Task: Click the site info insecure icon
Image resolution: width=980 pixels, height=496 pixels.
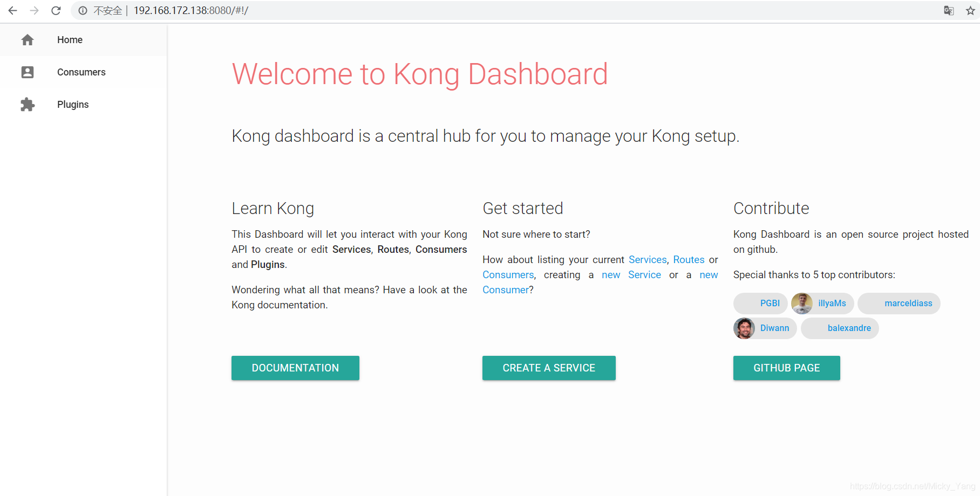Action: coord(83,10)
